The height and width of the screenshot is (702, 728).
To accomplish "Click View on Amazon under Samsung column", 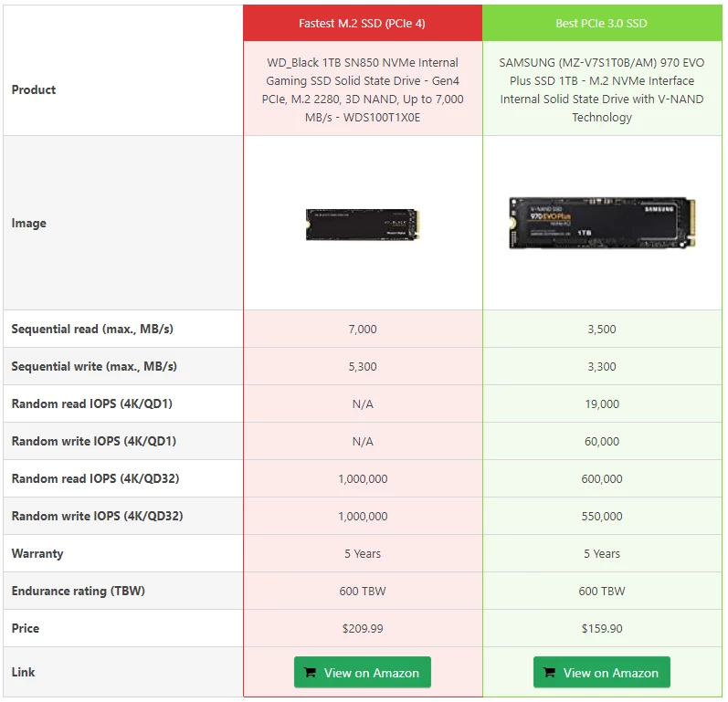I will click(601, 672).
